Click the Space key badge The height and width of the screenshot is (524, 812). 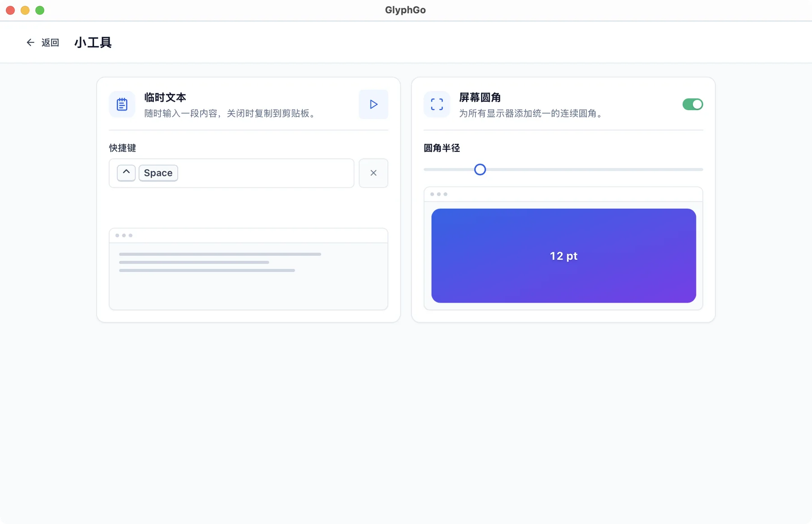pyautogui.click(x=158, y=173)
